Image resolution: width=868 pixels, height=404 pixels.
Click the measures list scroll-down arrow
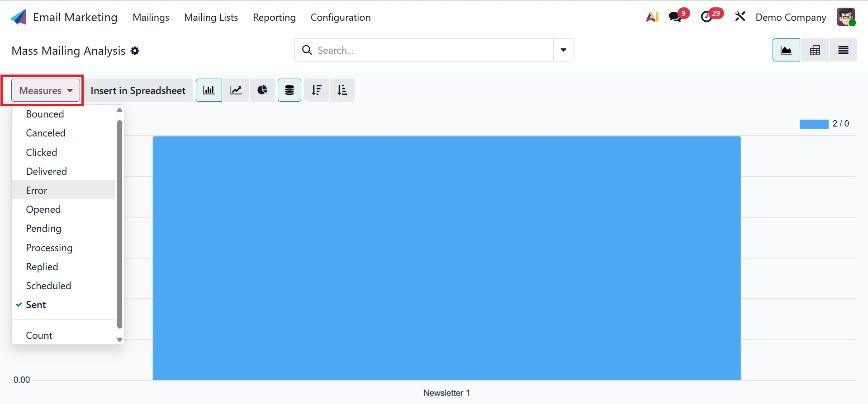coord(119,340)
